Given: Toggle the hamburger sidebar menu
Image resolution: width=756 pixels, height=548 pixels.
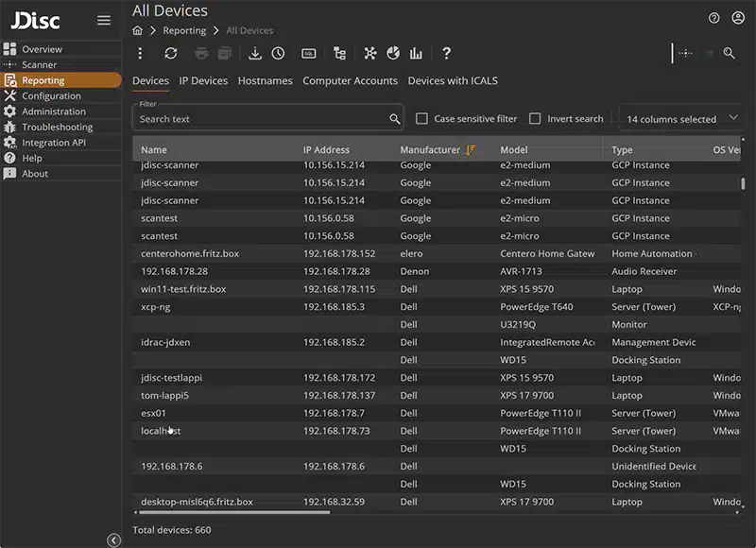Looking at the screenshot, I should 104,20.
